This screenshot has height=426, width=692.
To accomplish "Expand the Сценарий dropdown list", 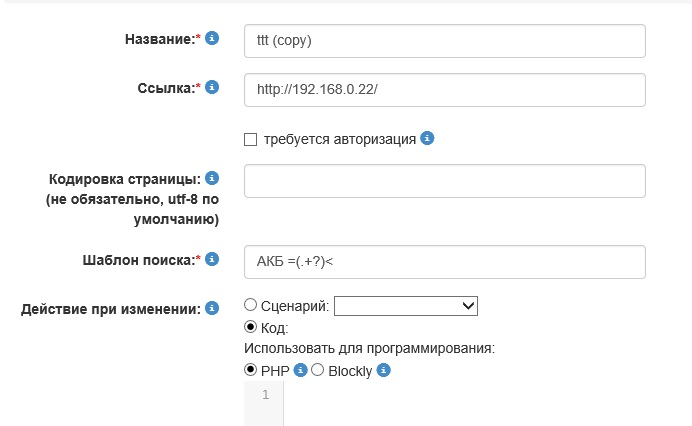I will (x=406, y=306).
